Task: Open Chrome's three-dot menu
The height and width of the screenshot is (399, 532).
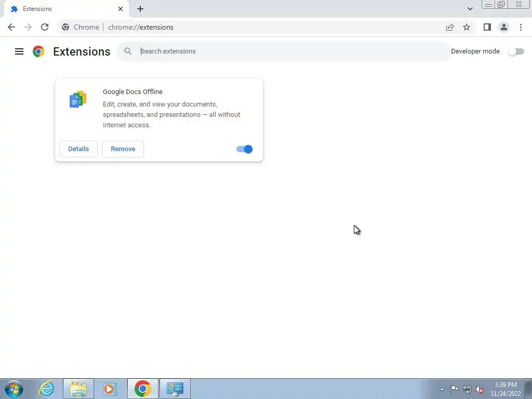Action: [521, 27]
